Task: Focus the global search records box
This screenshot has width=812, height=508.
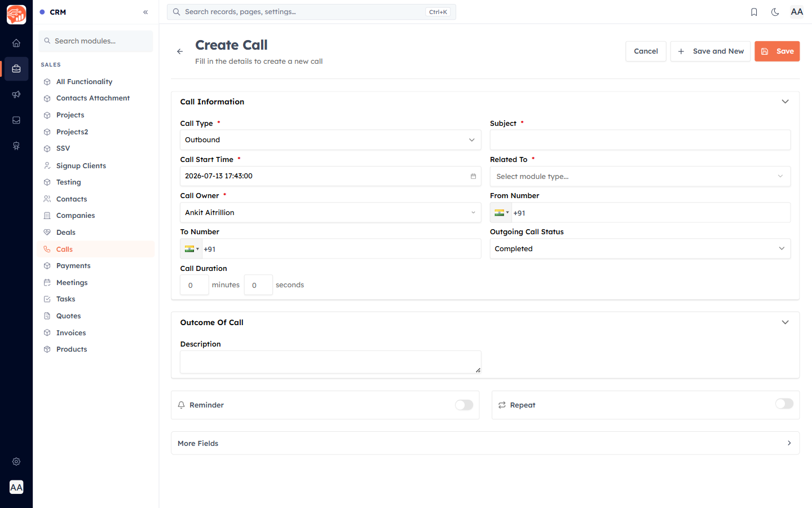Action: click(311, 12)
